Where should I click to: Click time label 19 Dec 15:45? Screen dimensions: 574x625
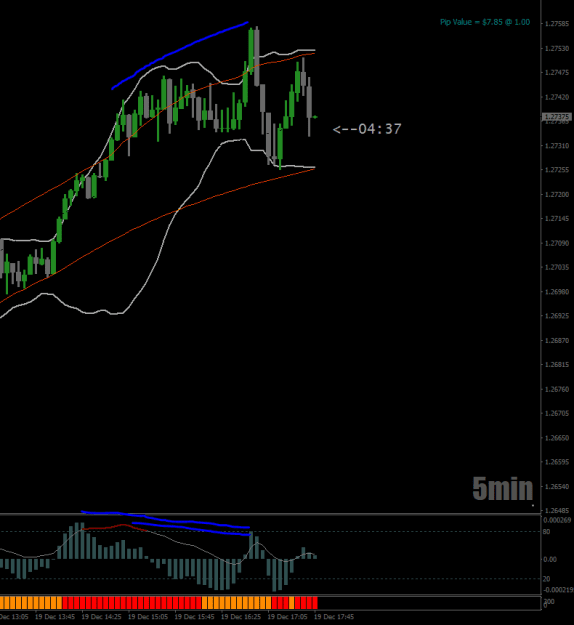pyautogui.click(x=195, y=617)
